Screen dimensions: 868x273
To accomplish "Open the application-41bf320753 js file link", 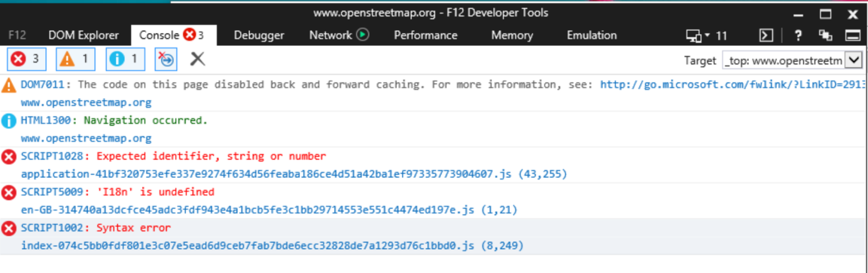I will point(294,174).
